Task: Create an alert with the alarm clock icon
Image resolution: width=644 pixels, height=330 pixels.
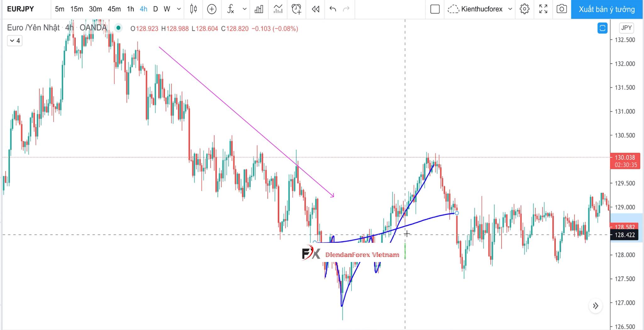Action: pyautogui.click(x=297, y=9)
